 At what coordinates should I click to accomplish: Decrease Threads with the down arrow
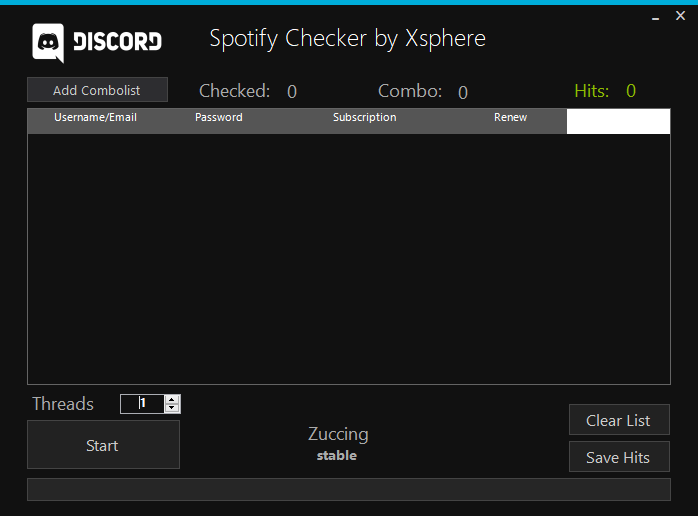pyautogui.click(x=172, y=408)
